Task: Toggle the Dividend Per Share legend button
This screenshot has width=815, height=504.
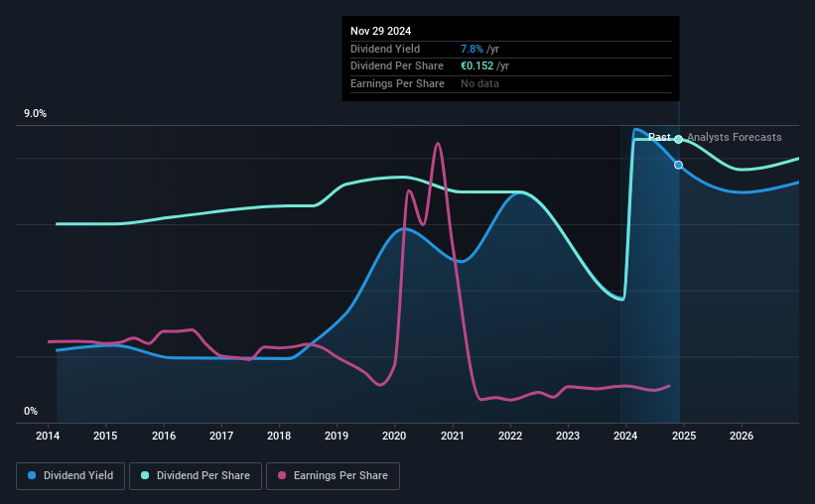Action: (x=196, y=476)
